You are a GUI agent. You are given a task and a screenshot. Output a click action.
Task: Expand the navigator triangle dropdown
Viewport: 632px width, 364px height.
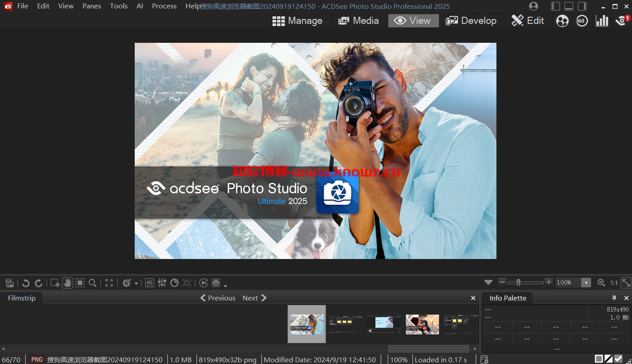488,282
